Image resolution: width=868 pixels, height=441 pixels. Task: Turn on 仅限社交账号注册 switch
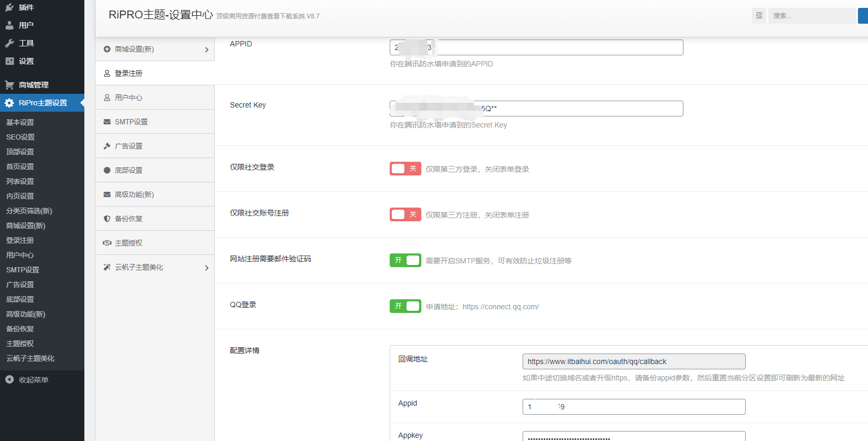pos(405,214)
